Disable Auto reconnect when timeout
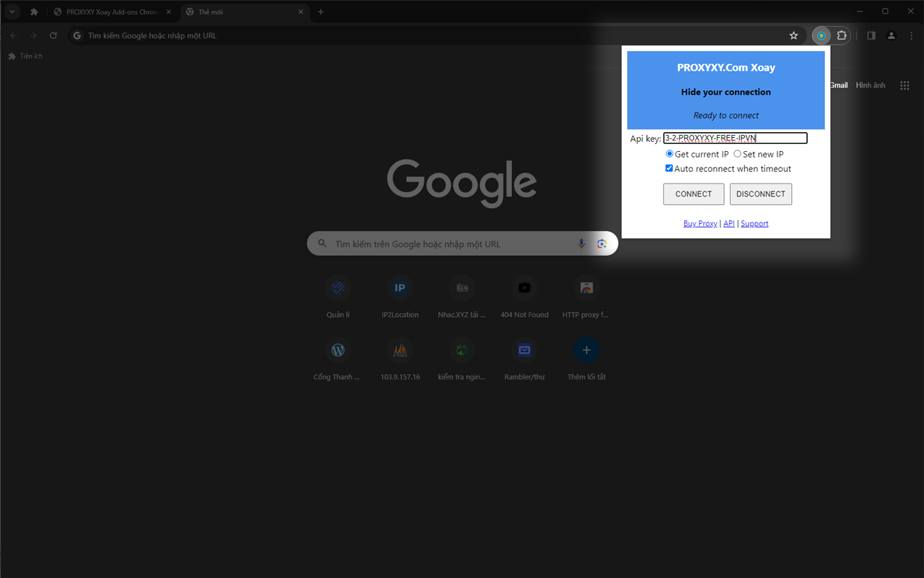Image resolution: width=924 pixels, height=578 pixels. (669, 168)
